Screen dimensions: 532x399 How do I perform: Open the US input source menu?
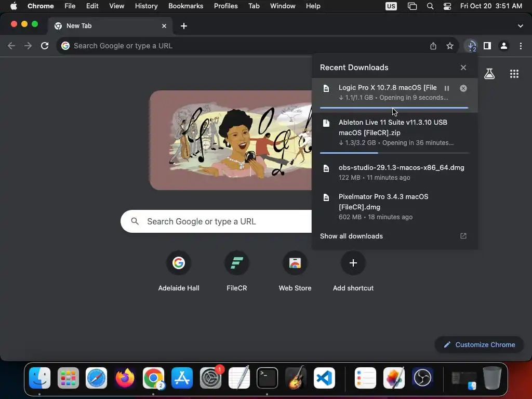click(x=391, y=6)
